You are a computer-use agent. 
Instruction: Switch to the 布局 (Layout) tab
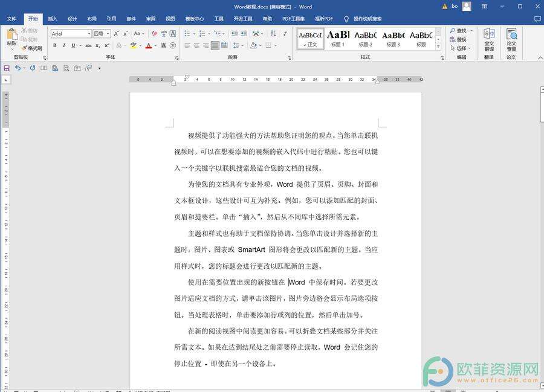92,19
